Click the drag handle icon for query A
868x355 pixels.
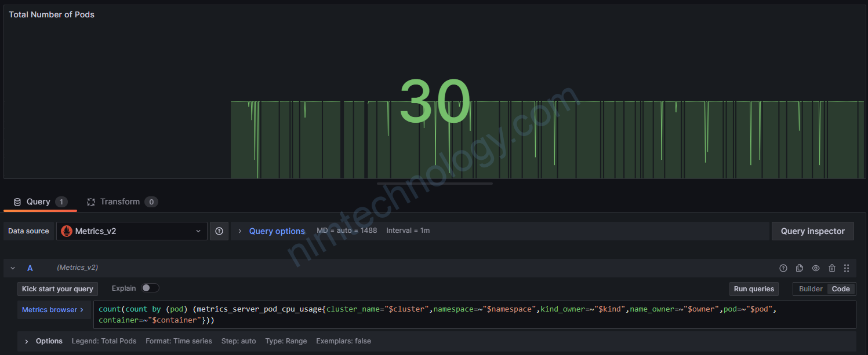pos(847,268)
